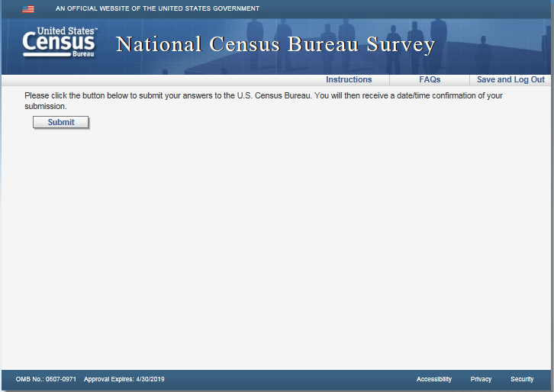
Task: Click the Approval Expires: 4/30/2019 text
Action: pyautogui.click(x=124, y=379)
